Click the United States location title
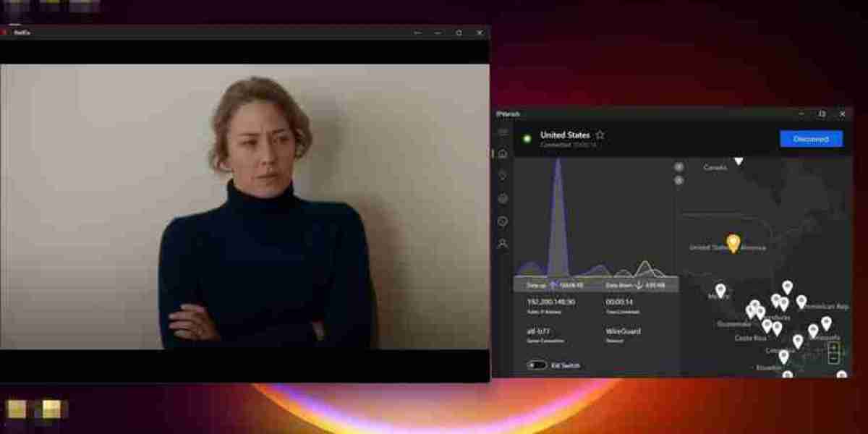This screenshot has height=434, width=868. pyautogui.click(x=565, y=135)
